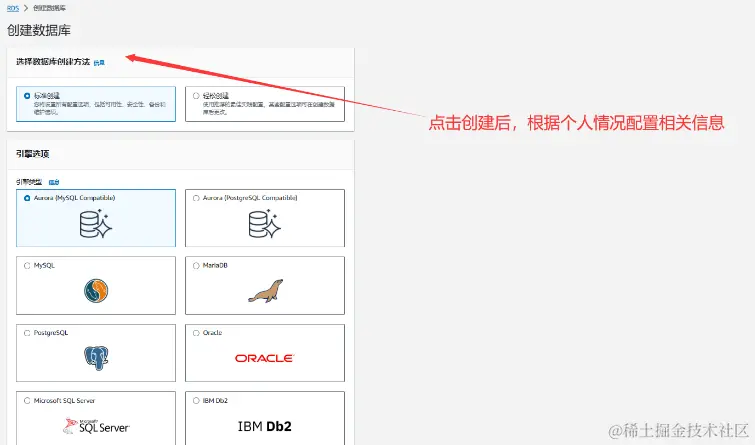Image resolution: width=755 pixels, height=445 pixels.
Task: Select the 轻松创建 radio option
Action: 196,96
